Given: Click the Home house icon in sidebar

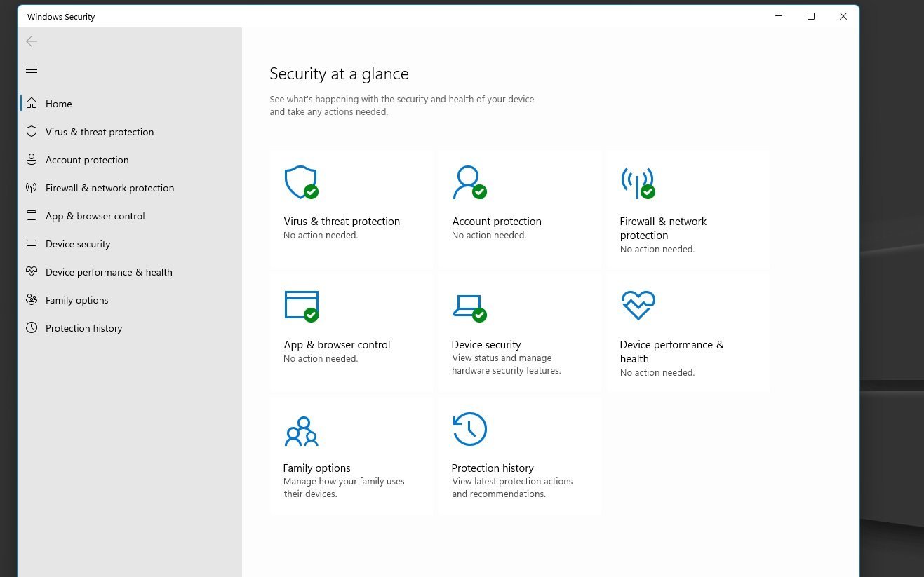Looking at the screenshot, I should pyautogui.click(x=32, y=103).
